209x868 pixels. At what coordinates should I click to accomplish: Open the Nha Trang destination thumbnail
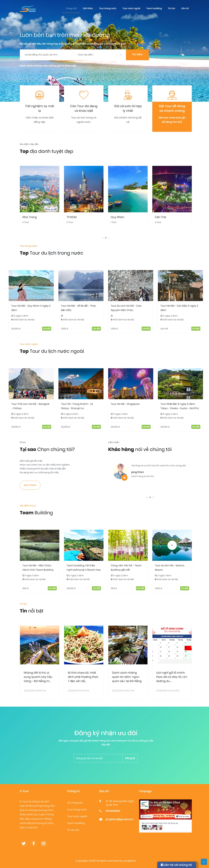(x=40, y=189)
